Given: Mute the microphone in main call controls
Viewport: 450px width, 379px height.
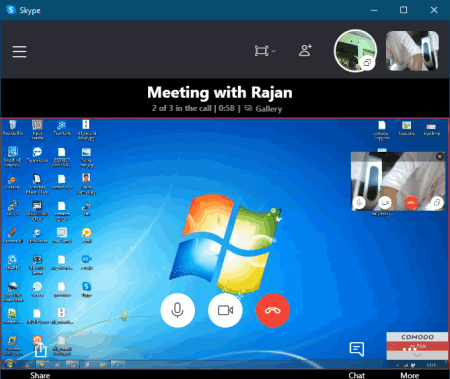Looking at the screenshot, I should [177, 310].
